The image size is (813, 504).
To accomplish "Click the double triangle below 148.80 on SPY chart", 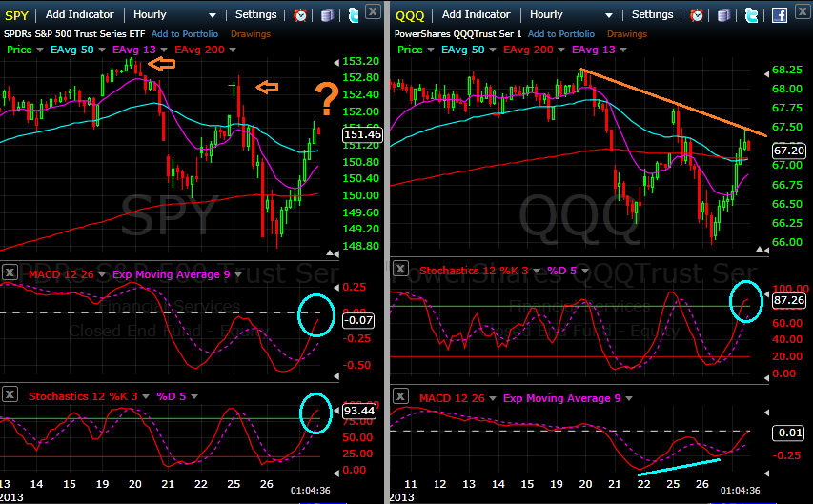I will (x=333, y=253).
